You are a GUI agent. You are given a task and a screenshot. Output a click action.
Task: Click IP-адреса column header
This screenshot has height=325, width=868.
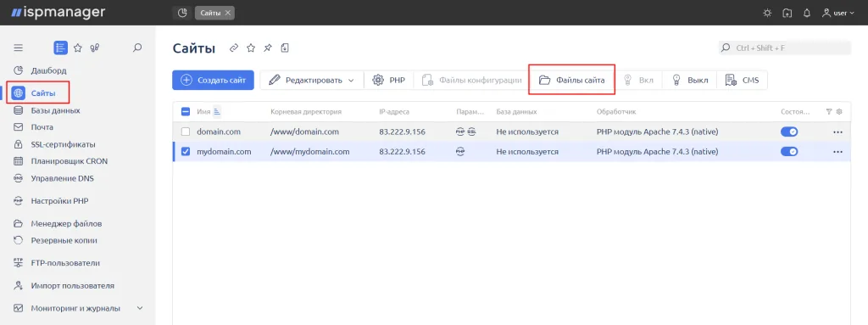click(x=394, y=111)
